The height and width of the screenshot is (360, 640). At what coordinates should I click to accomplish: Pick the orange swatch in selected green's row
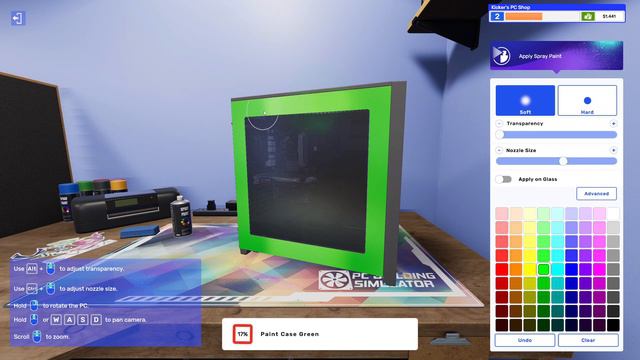click(516, 269)
